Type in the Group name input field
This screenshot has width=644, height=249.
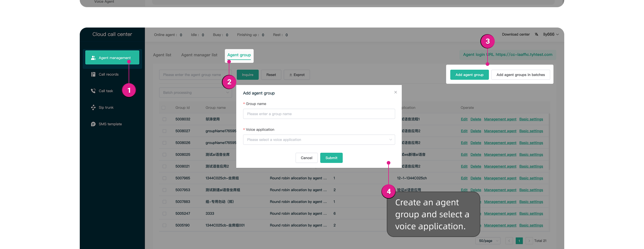[319, 114]
